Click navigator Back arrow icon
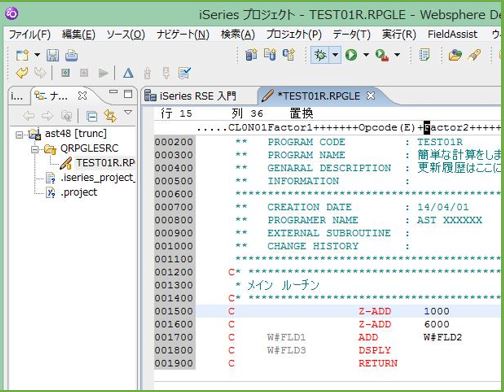 29,116
